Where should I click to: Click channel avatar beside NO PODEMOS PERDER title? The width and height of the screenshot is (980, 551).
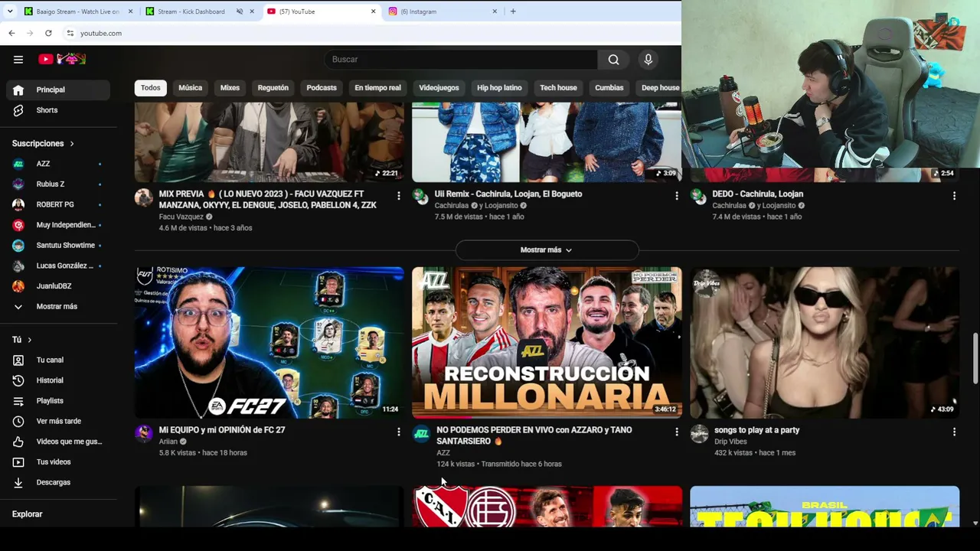421,433
